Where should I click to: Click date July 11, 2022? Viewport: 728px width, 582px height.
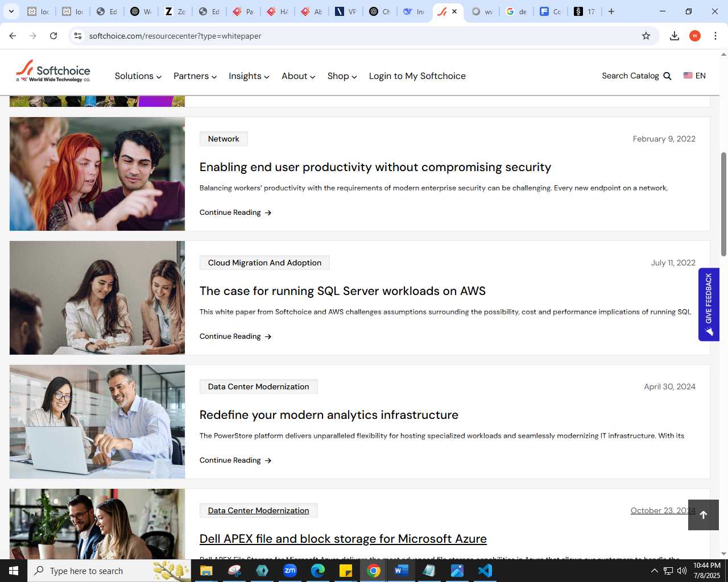tap(673, 263)
